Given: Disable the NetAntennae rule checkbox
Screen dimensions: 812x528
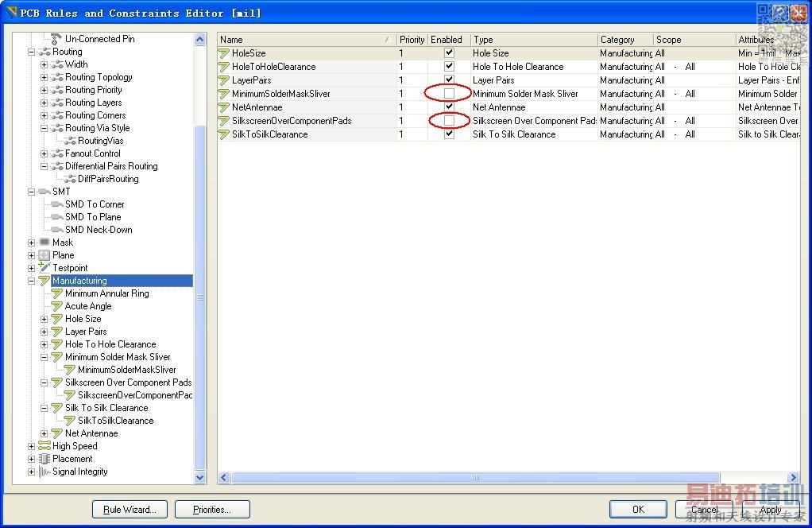Looking at the screenshot, I should (449, 107).
